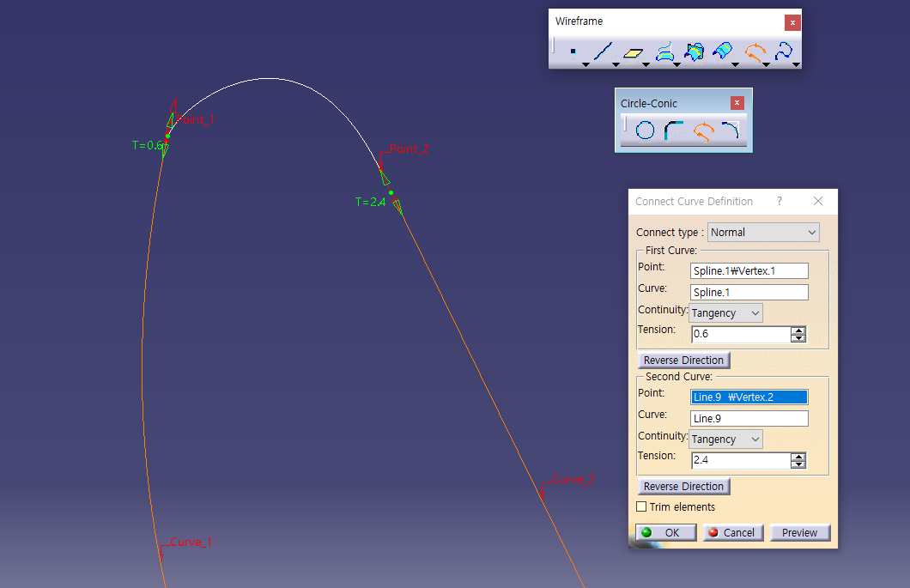910x588 pixels.
Task: Open Second Curve Continuity dropdown
Action: click(x=725, y=439)
